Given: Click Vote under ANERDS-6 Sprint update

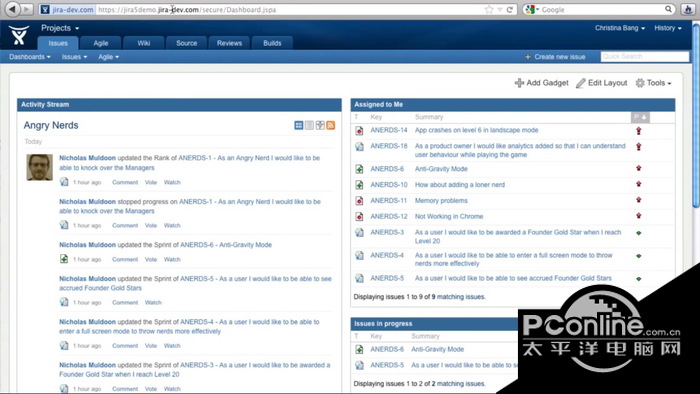Looking at the screenshot, I should click(151, 260).
